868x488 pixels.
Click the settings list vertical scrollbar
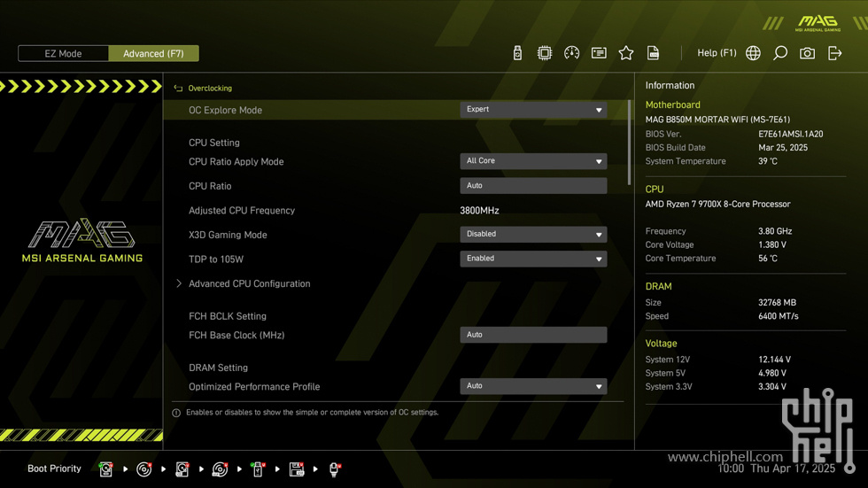pyautogui.click(x=629, y=143)
